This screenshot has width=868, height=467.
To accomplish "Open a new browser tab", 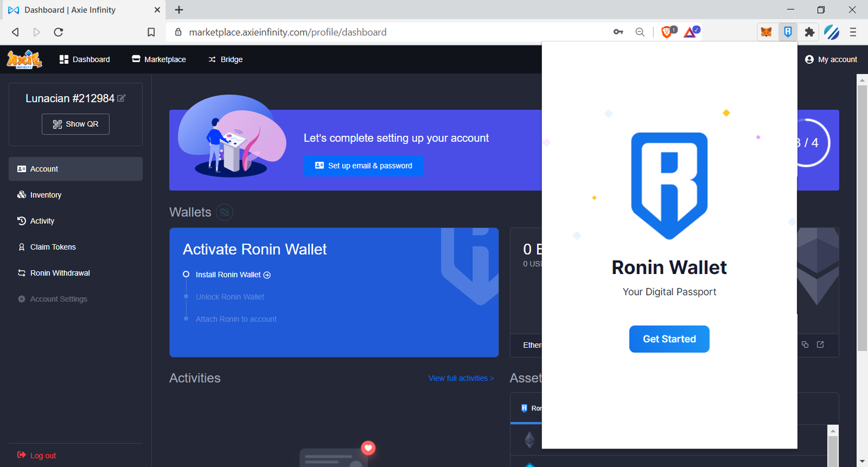I will pos(179,10).
